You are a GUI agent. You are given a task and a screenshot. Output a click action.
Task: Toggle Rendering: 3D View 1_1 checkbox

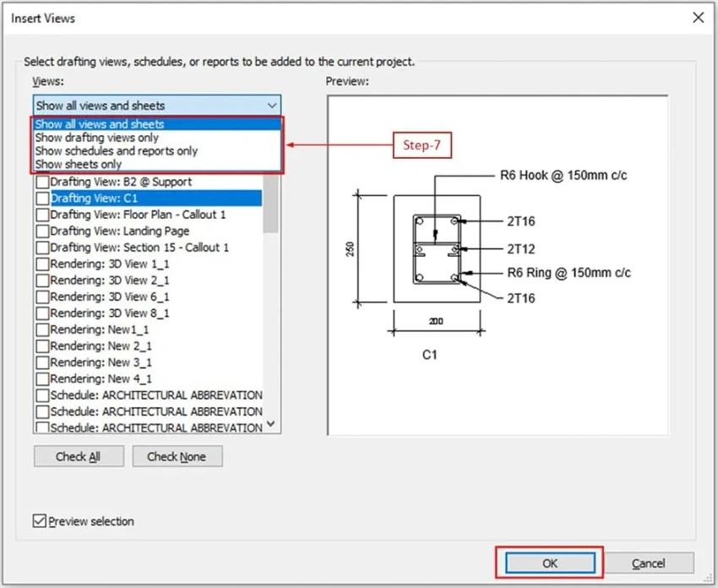(42, 264)
